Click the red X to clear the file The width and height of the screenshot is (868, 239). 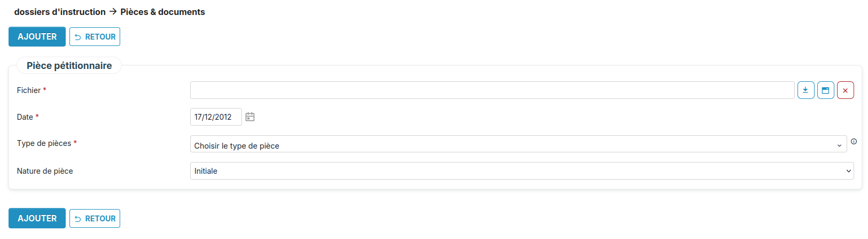click(x=845, y=90)
